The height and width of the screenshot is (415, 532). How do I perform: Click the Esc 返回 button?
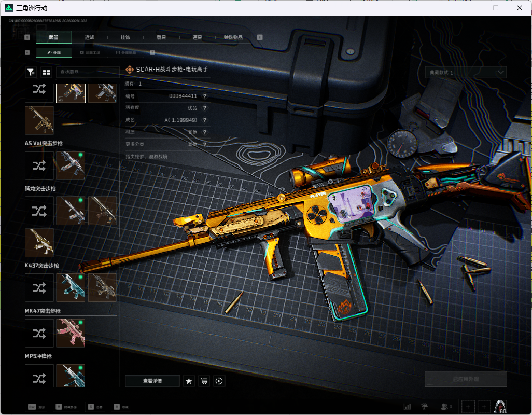click(x=37, y=407)
